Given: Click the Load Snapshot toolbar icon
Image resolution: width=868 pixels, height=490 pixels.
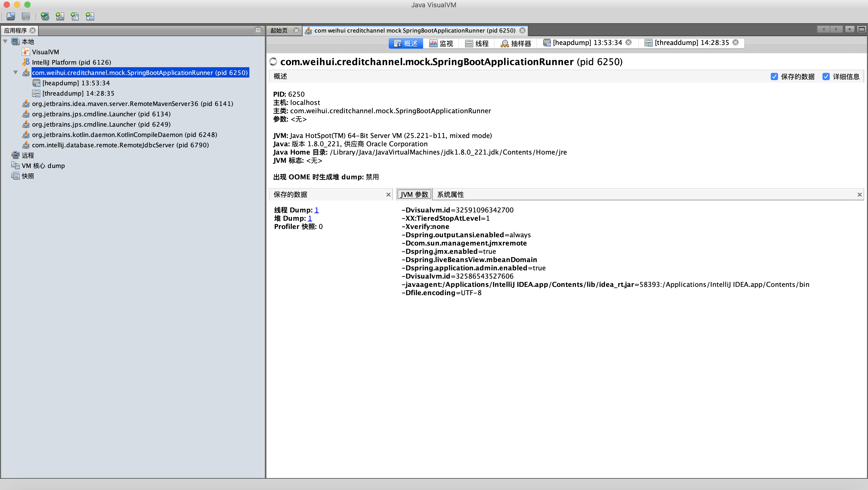Looking at the screenshot, I should click(x=11, y=16).
